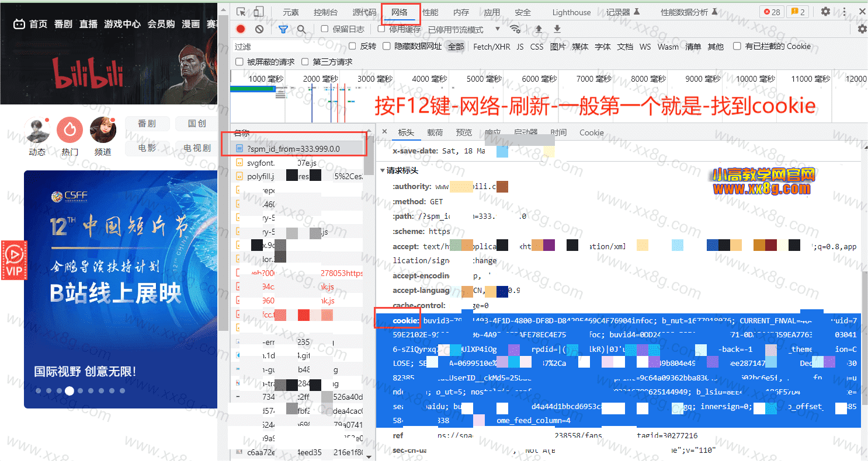Click inside the 过滤 filter input field
The height and width of the screenshot is (461, 868).
click(x=289, y=47)
